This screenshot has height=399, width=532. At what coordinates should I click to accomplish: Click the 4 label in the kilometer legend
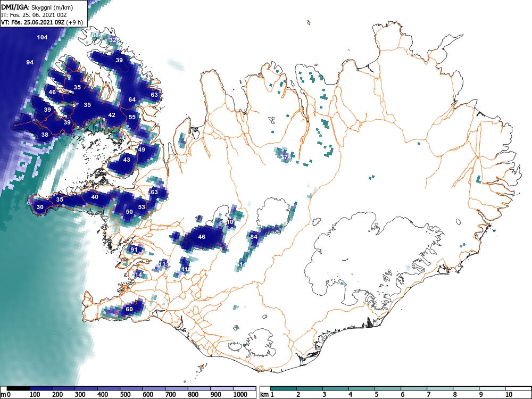pos(350,394)
